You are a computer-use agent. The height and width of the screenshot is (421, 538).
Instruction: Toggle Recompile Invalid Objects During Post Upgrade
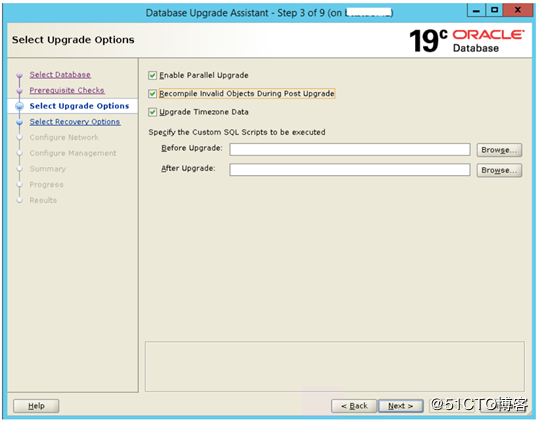[152, 94]
